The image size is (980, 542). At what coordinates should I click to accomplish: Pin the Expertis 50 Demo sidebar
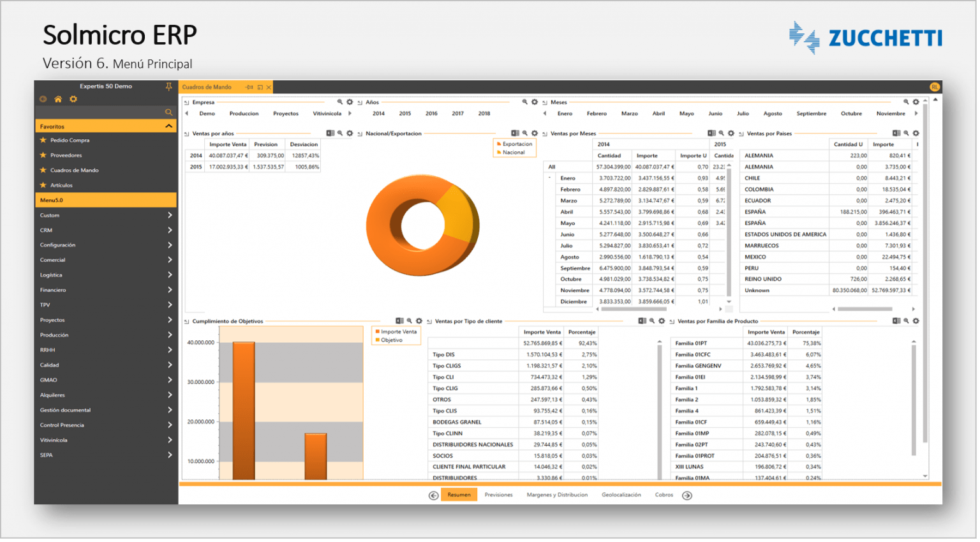click(x=169, y=87)
